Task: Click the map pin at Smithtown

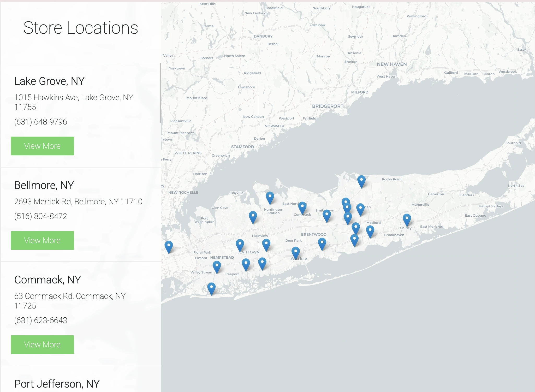Action: coord(326,216)
